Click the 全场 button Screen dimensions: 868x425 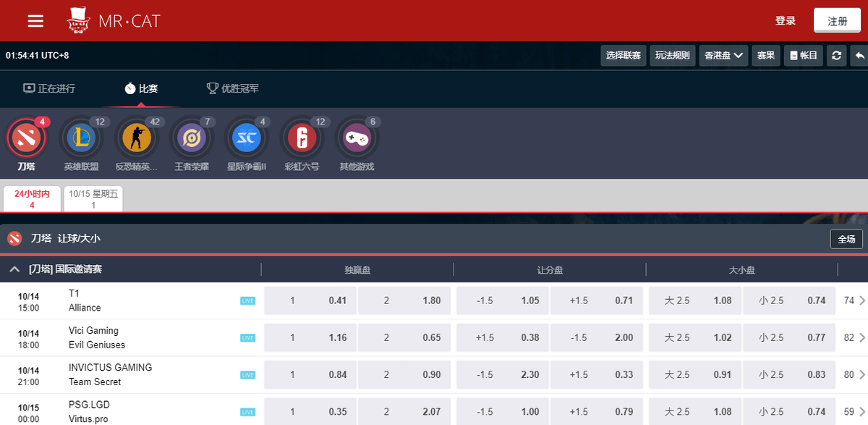coord(846,239)
